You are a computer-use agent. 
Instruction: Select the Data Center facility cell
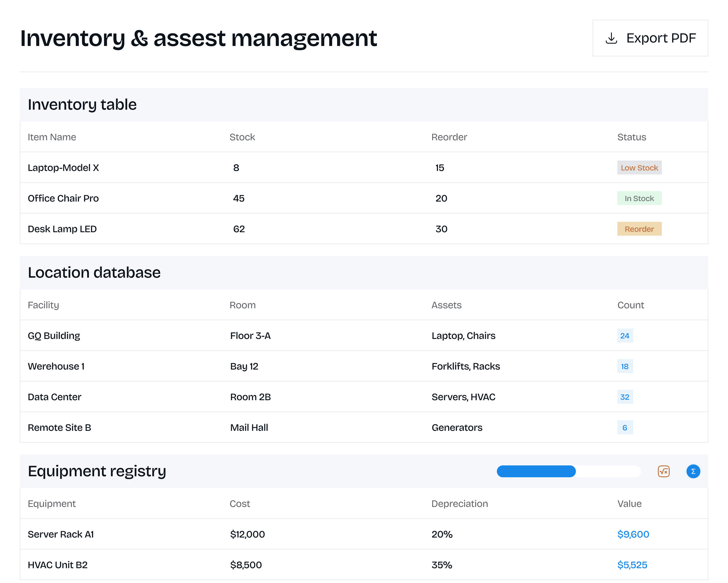click(54, 397)
